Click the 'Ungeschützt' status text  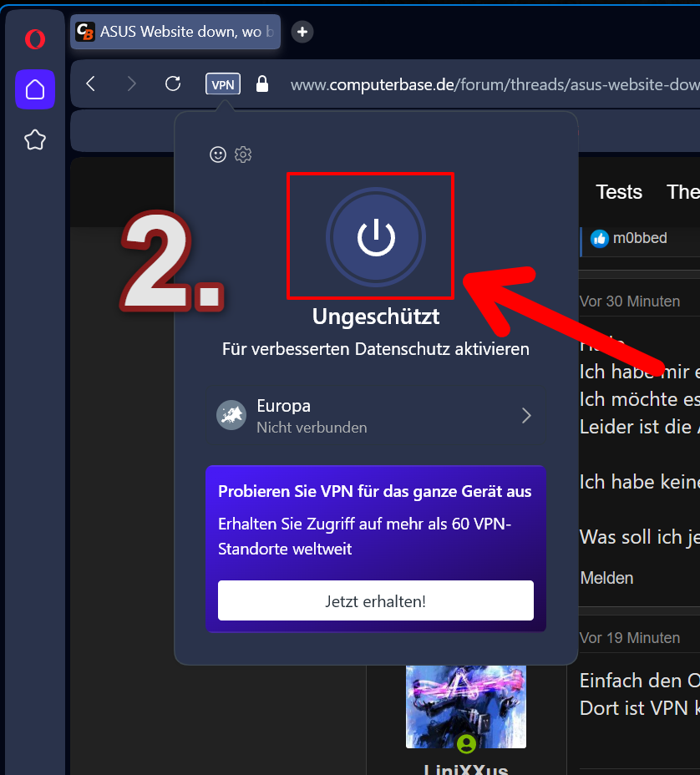pyautogui.click(x=376, y=317)
